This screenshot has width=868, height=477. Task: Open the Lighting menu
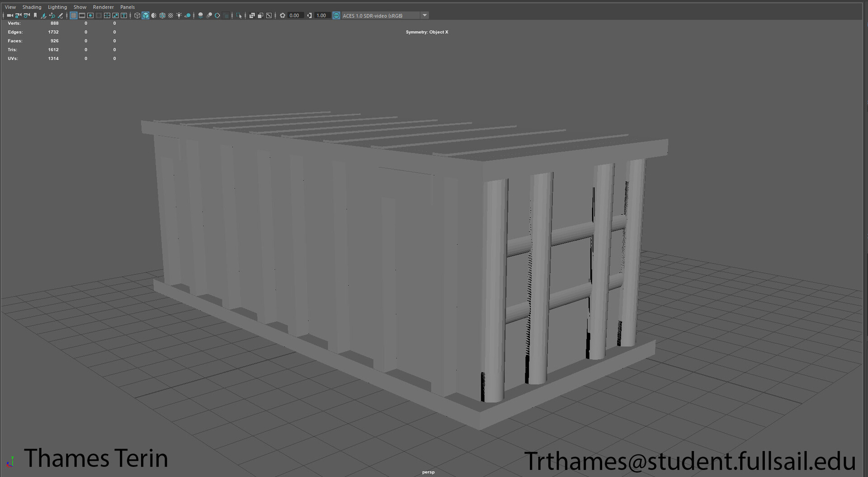[57, 7]
